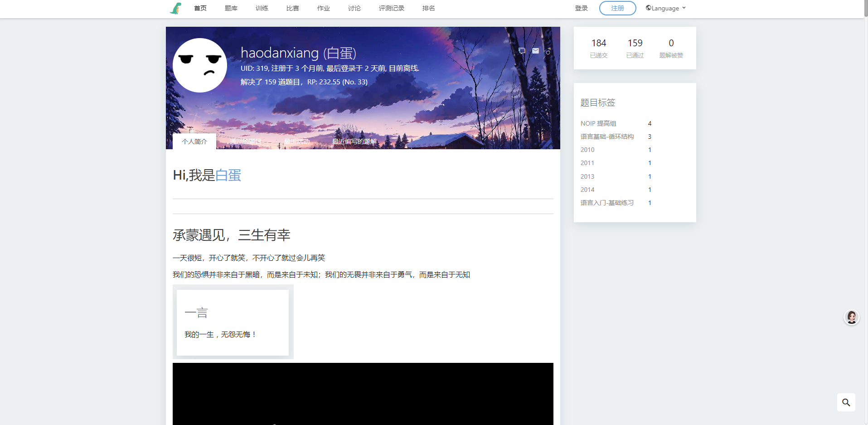Switch to the 通过的题目 tab

[246, 142]
